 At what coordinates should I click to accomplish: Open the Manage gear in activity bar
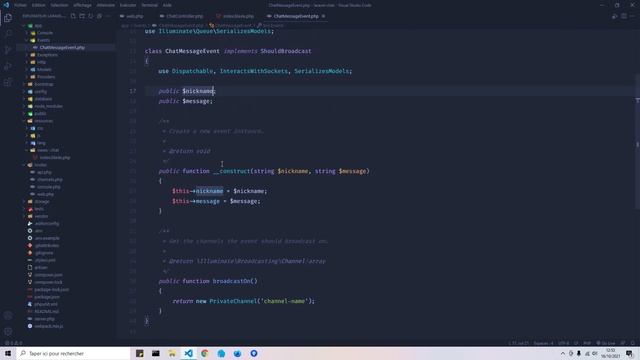point(8,331)
